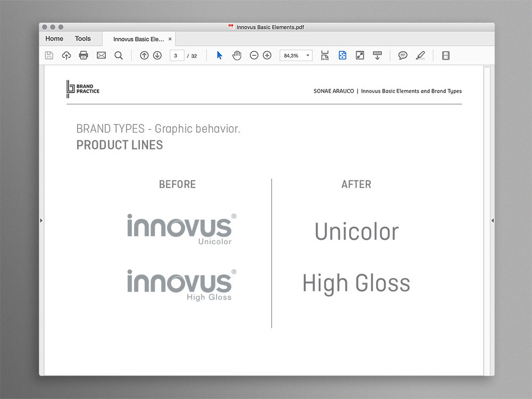The image size is (532, 399).
Task: Click the large High Gloss text under AFTER
Action: coord(356,284)
